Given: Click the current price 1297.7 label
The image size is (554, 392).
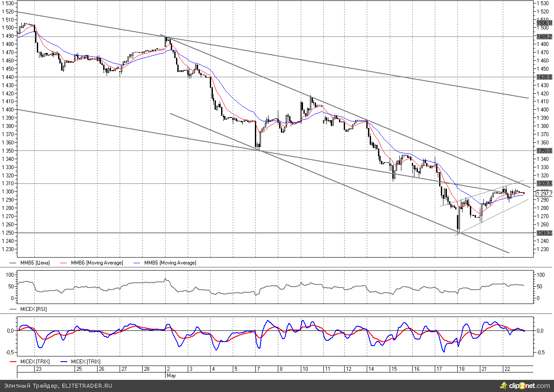Looking at the screenshot, I should click(x=544, y=193).
